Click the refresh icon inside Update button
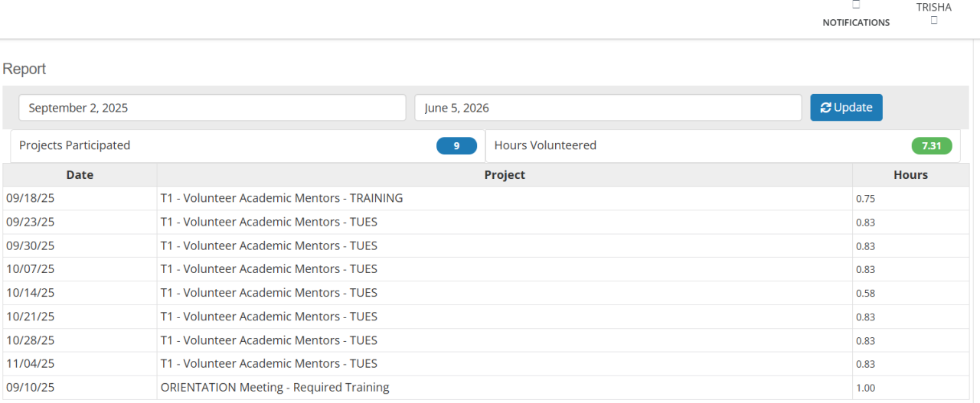 825,108
